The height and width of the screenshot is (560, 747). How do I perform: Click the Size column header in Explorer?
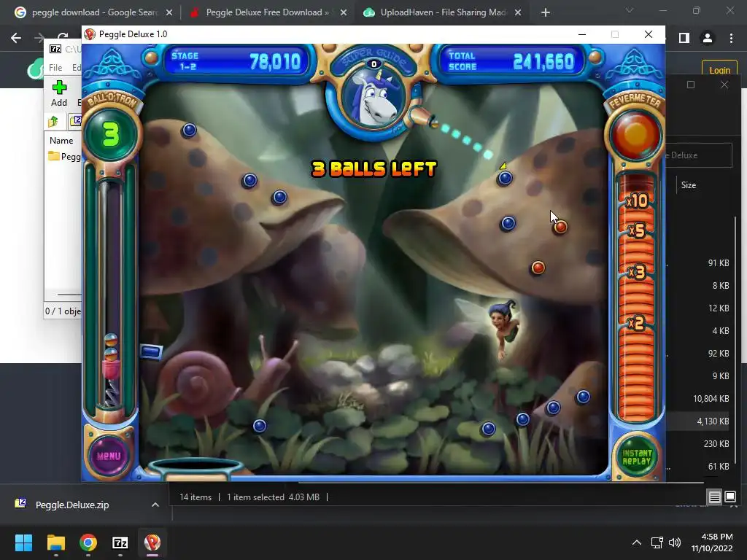689,185
